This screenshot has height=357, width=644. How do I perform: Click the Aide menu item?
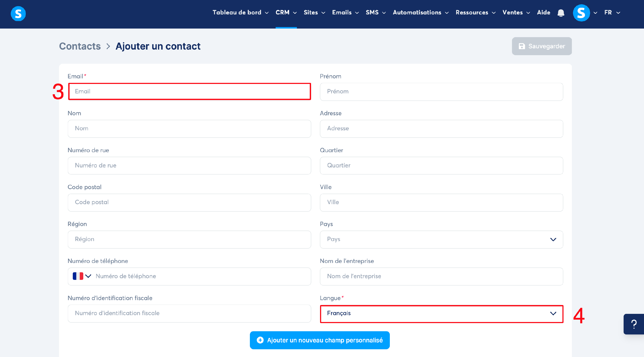543,12
